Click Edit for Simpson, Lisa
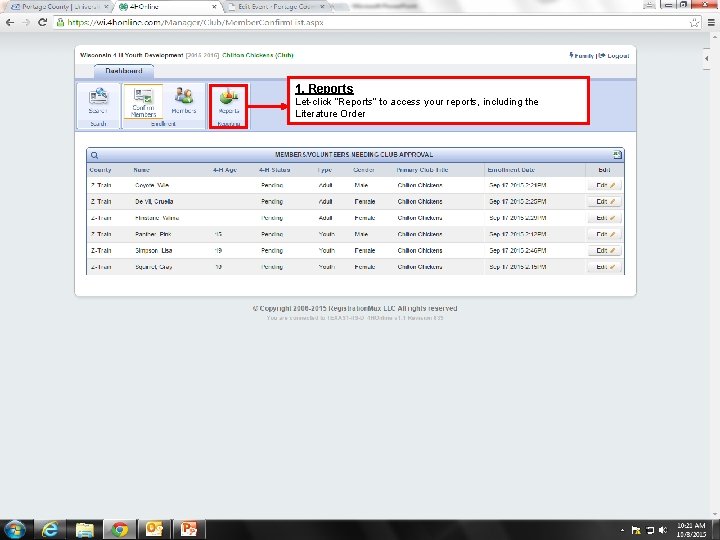The height and width of the screenshot is (540, 720). pyautogui.click(x=604, y=251)
